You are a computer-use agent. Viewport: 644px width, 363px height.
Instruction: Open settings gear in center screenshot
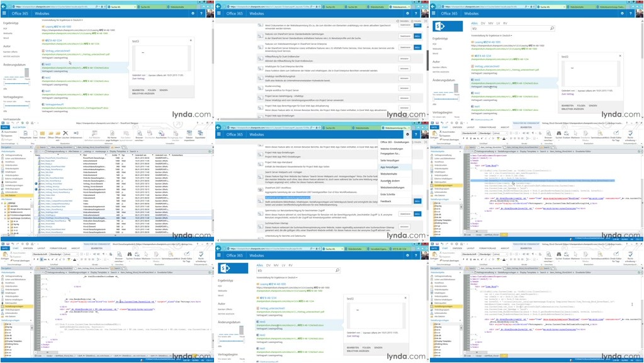click(x=407, y=134)
